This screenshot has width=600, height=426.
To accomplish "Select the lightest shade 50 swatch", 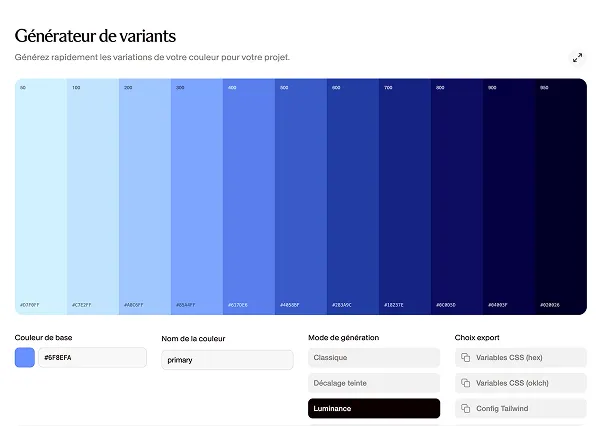I will 41,197.
